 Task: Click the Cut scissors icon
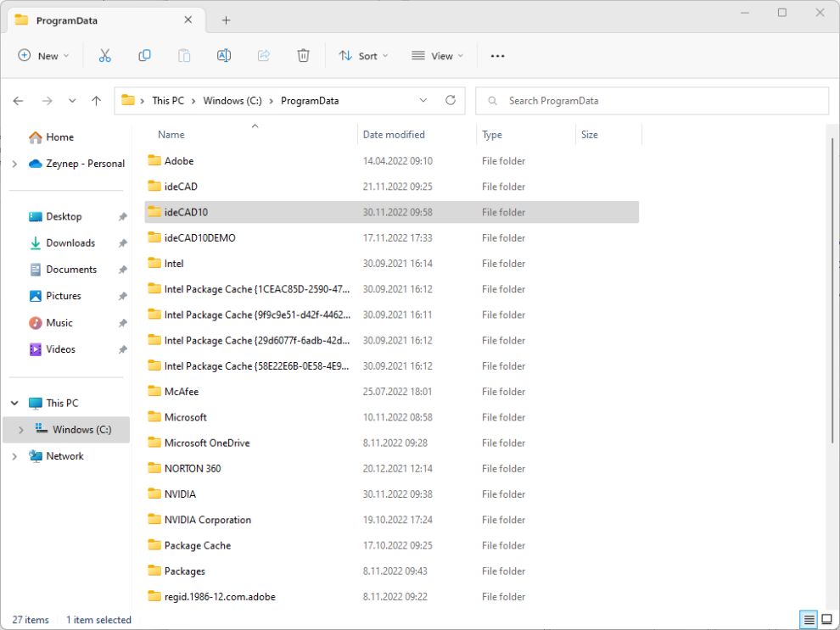[x=105, y=56]
